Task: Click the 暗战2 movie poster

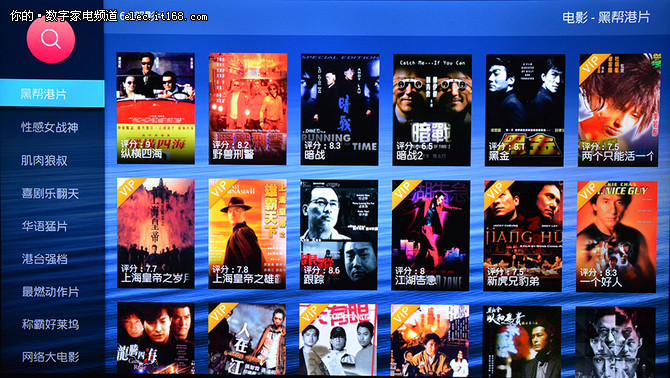Action: coord(432,110)
